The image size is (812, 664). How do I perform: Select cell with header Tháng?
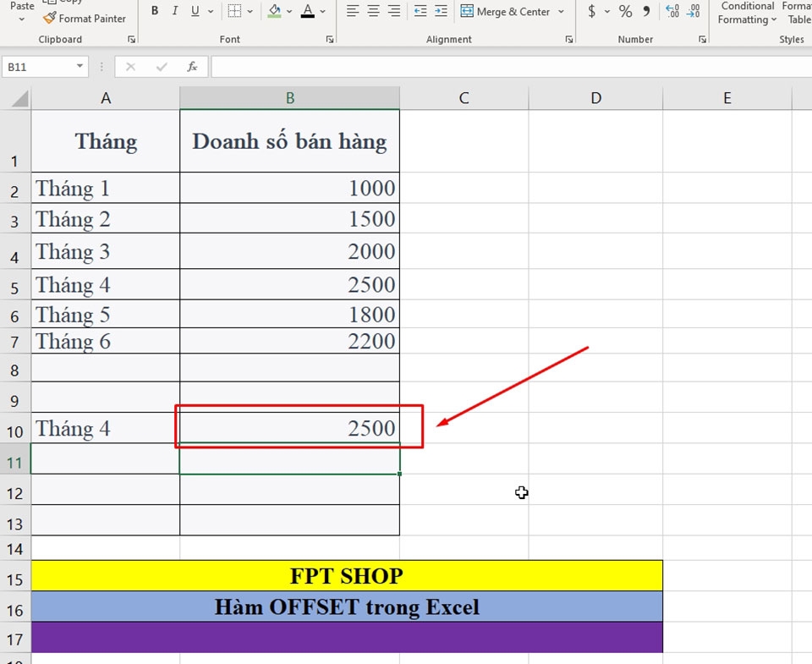click(x=106, y=141)
